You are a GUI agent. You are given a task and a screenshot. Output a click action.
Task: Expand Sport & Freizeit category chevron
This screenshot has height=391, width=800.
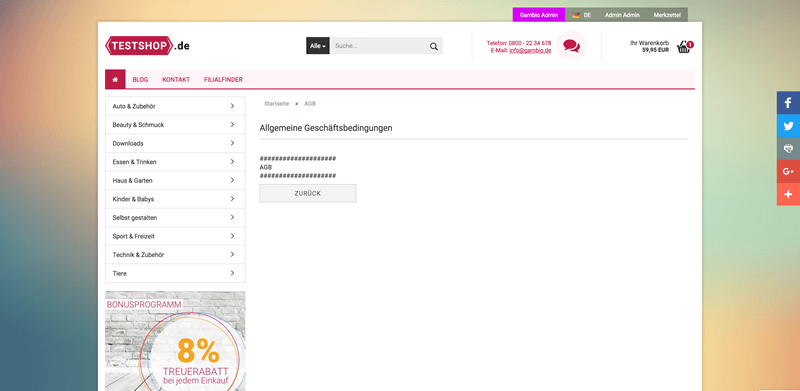tap(232, 236)
